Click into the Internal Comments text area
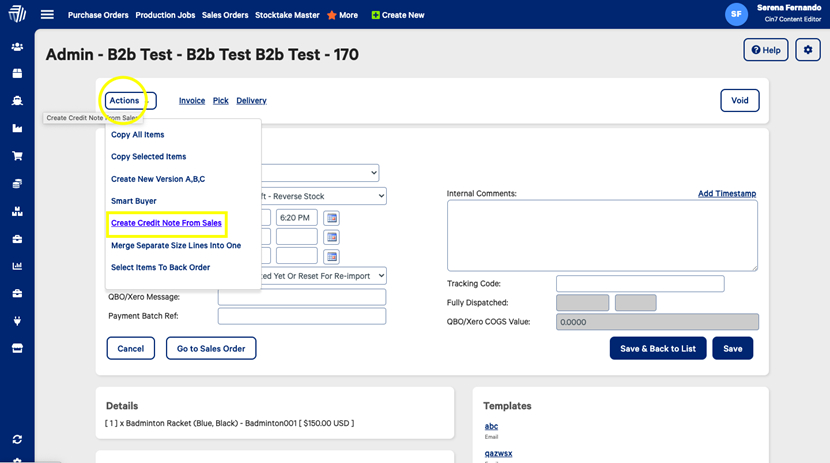Image resolution: width=830 pixels, height=463 pixels. click(x=601, y=235)
